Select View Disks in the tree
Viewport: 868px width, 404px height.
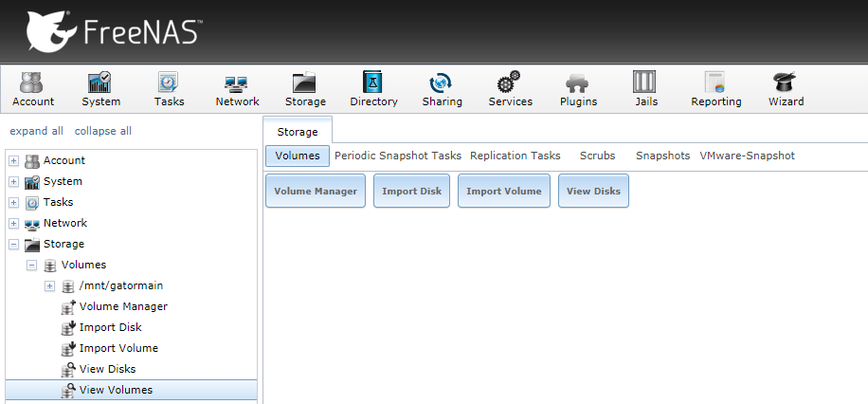point(107,369)
